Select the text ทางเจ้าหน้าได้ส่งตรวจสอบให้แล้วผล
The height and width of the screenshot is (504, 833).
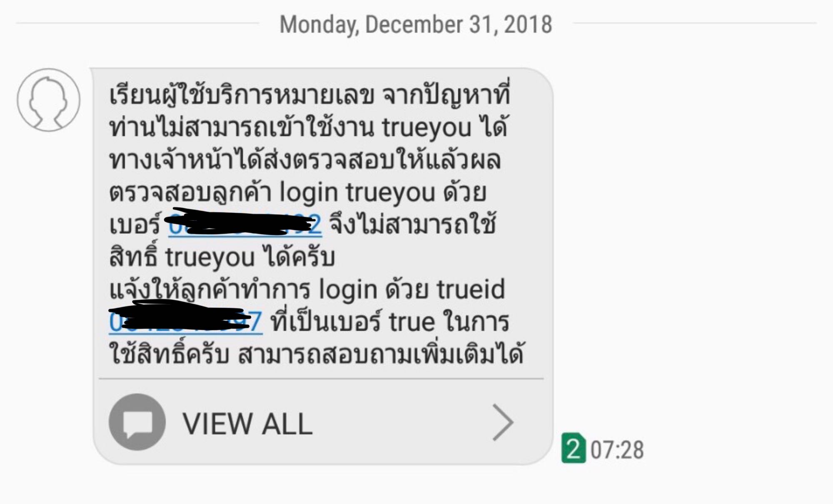coord(305,161)
